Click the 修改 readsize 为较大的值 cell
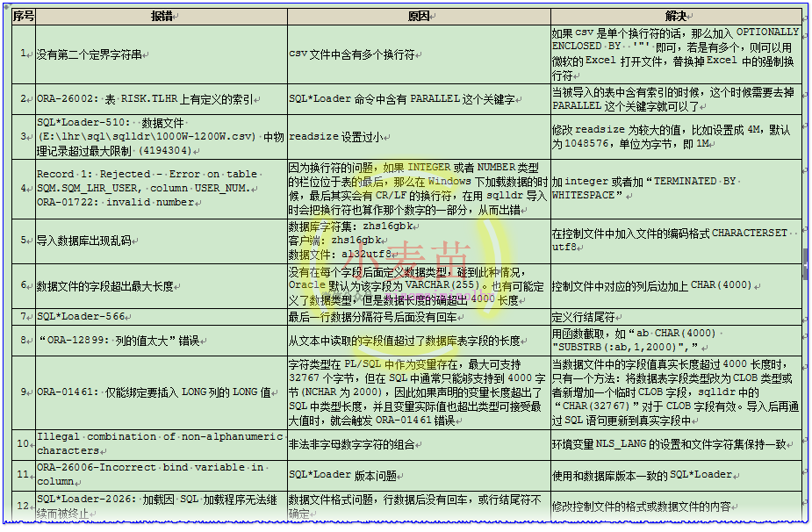 tap(676, 137)
